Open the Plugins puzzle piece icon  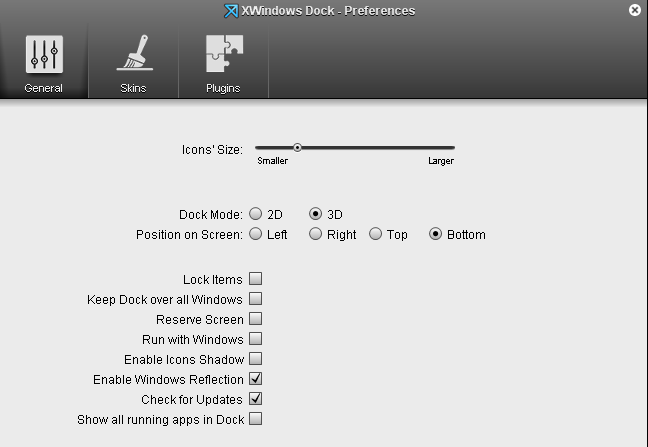click(x=224, y=55)
